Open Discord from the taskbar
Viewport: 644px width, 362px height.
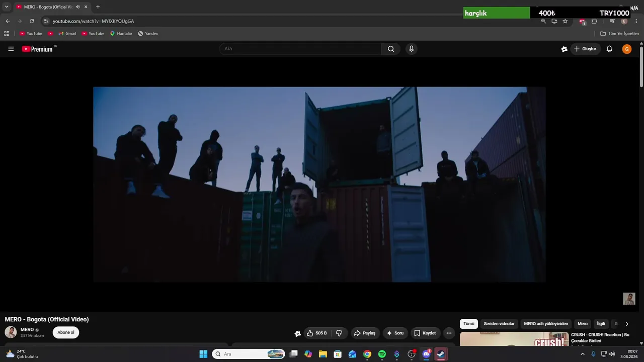426,354
